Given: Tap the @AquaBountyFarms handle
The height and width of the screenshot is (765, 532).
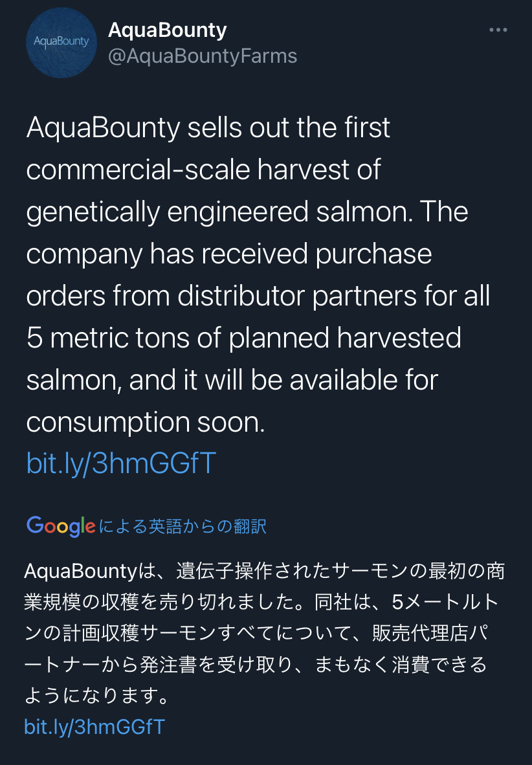Looking at the screenshot, I should 203,56.
